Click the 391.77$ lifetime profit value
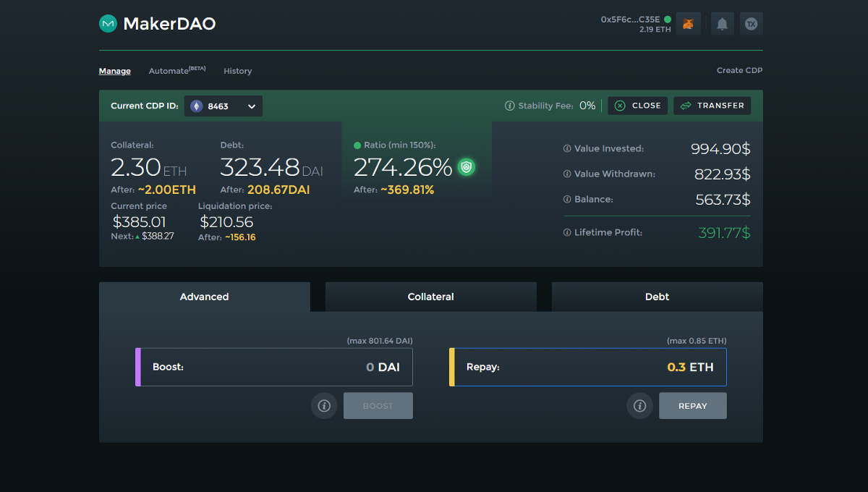This screenshot has width=868, height=492. click(x=724, y=233)
